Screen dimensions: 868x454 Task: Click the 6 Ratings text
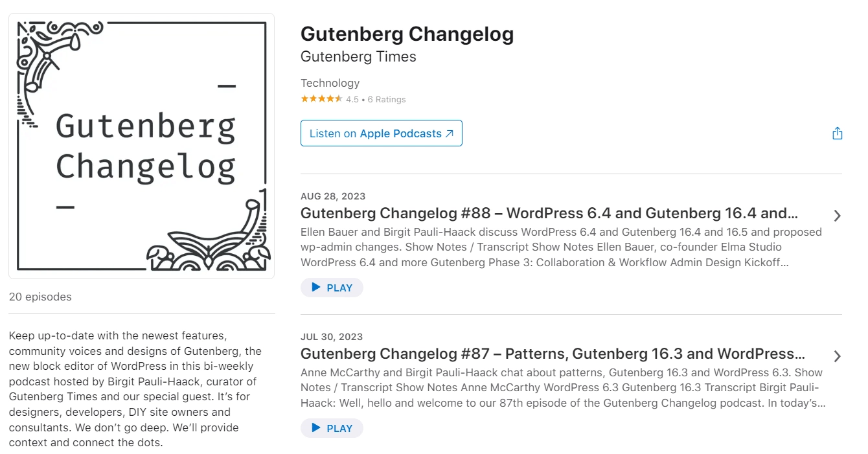(386, 99)
